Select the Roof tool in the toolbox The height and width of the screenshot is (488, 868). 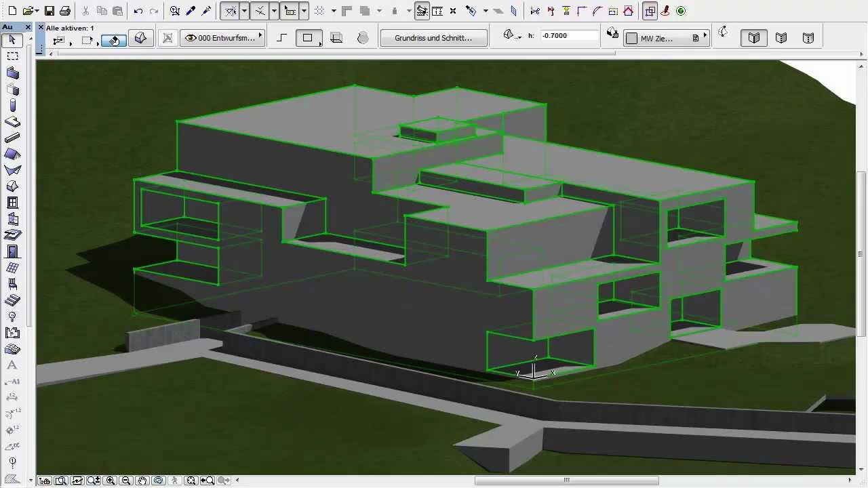pos(13,154)
